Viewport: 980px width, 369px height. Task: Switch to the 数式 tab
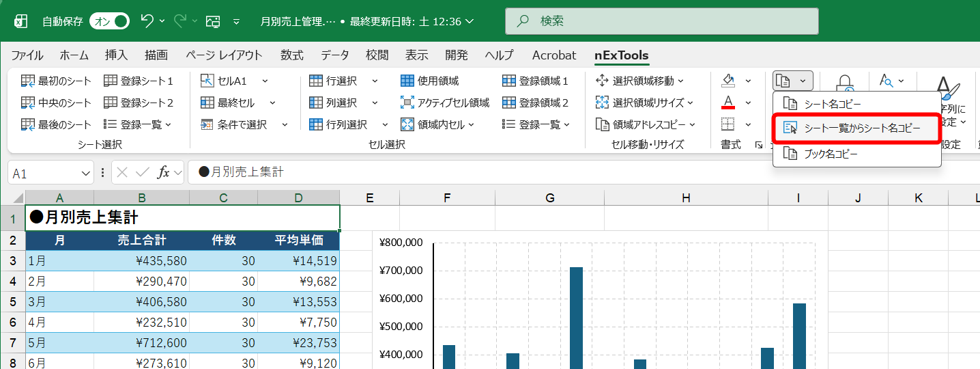click(x=292, y=55)
